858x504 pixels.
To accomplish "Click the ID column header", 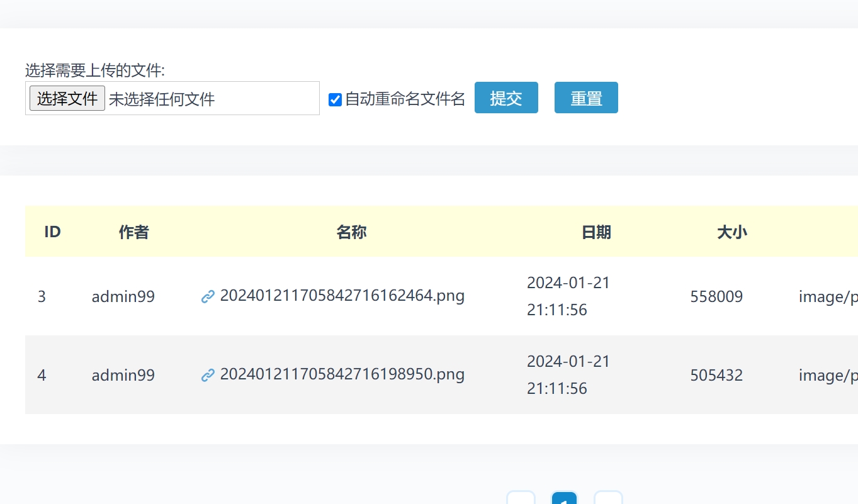I will [52, 232].
